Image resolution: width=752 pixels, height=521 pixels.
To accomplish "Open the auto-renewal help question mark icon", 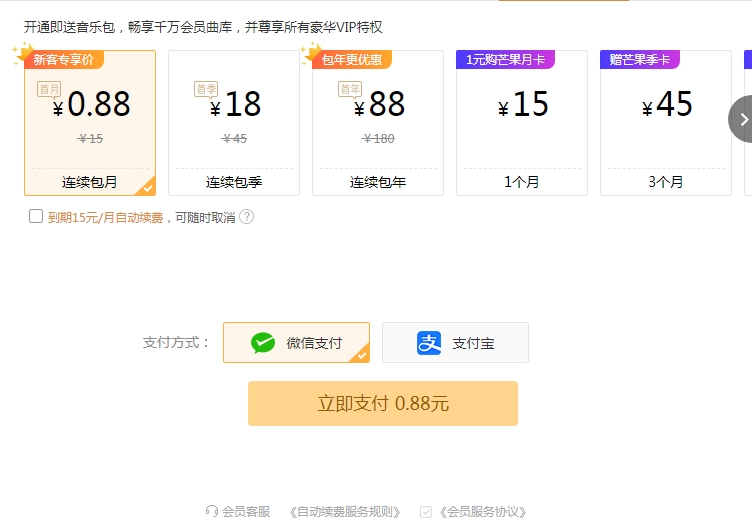I will coord(247,217).
